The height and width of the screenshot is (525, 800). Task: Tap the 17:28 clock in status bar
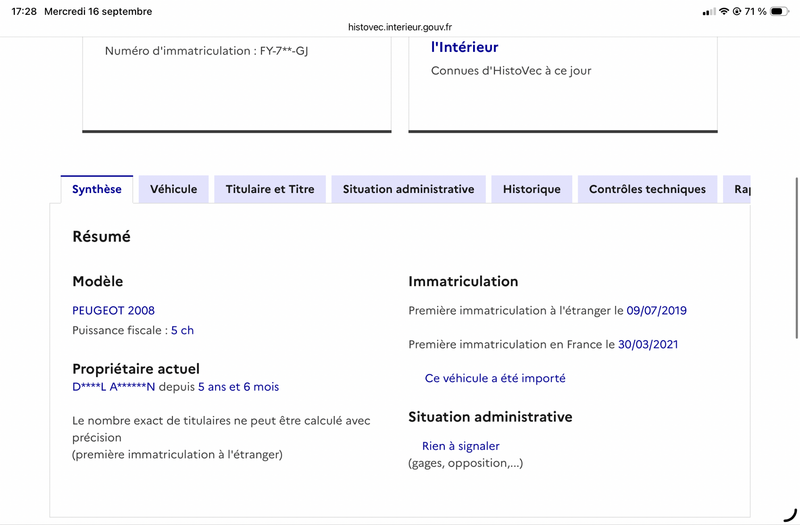(x=24, y=11)
